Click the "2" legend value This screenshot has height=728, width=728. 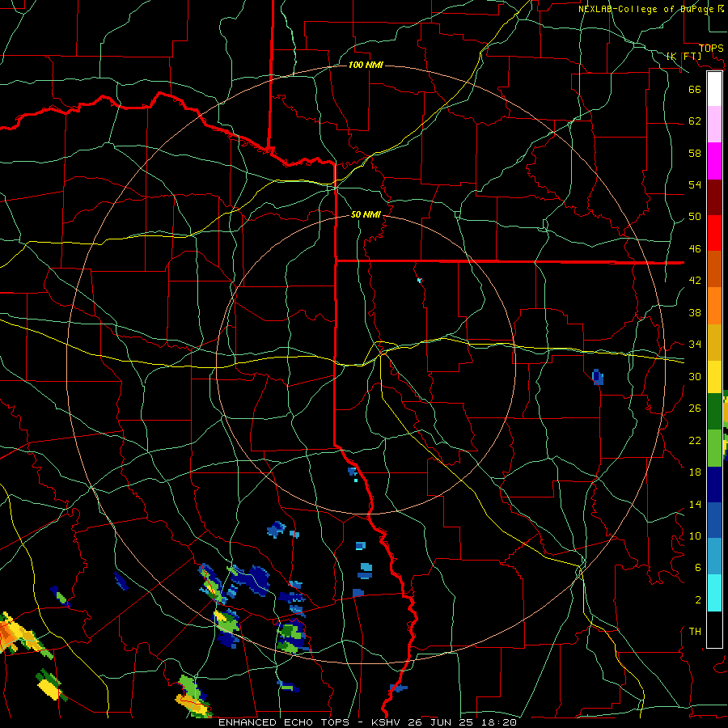[x=698, y=599]
